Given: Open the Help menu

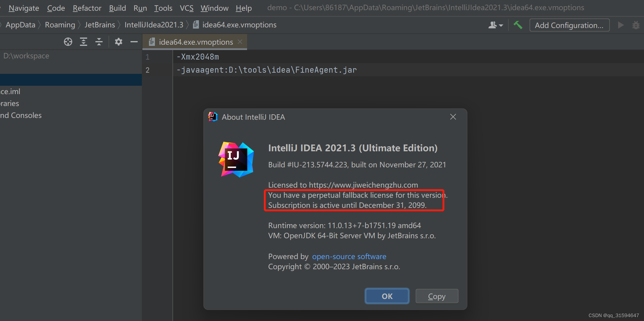Looking at the screenshot, I should 244,8.
